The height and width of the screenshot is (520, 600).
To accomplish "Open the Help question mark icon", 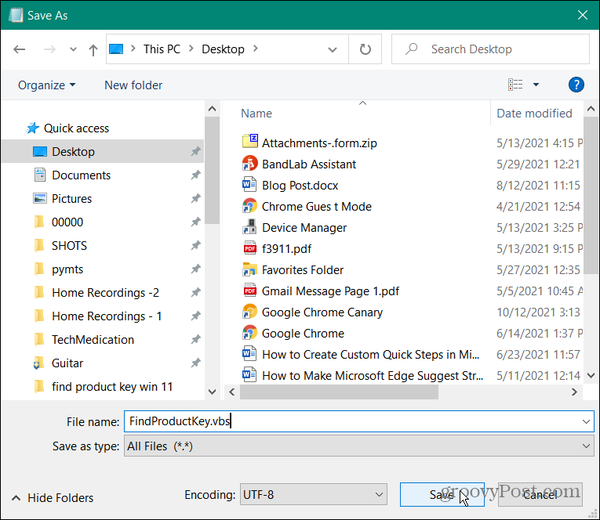I will (x=575, y=85).
